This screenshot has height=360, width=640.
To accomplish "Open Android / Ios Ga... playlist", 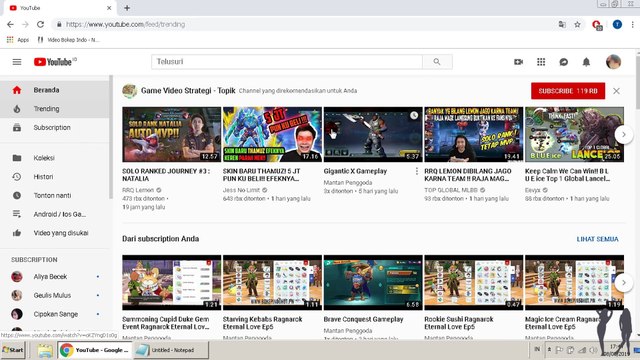I will pos(54,214).
